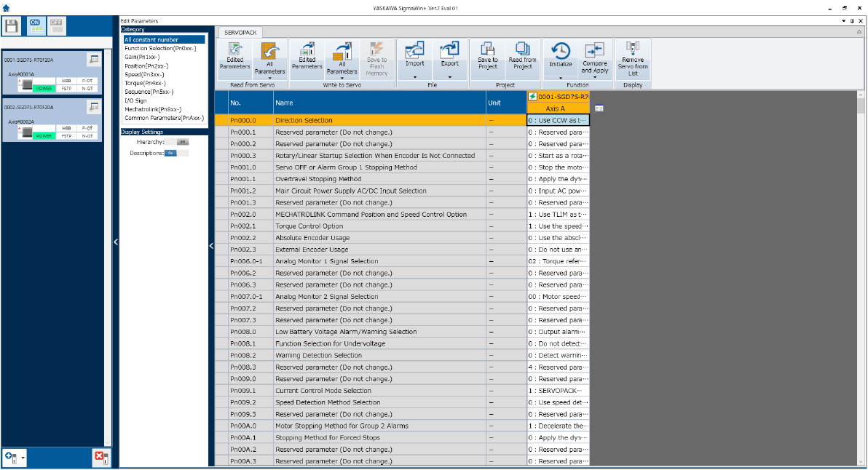Image resolution: width=868 pixels, height=470 pixels.
Task: Click Edited Parameters under Read from Servo
Action: coord(235,55)
